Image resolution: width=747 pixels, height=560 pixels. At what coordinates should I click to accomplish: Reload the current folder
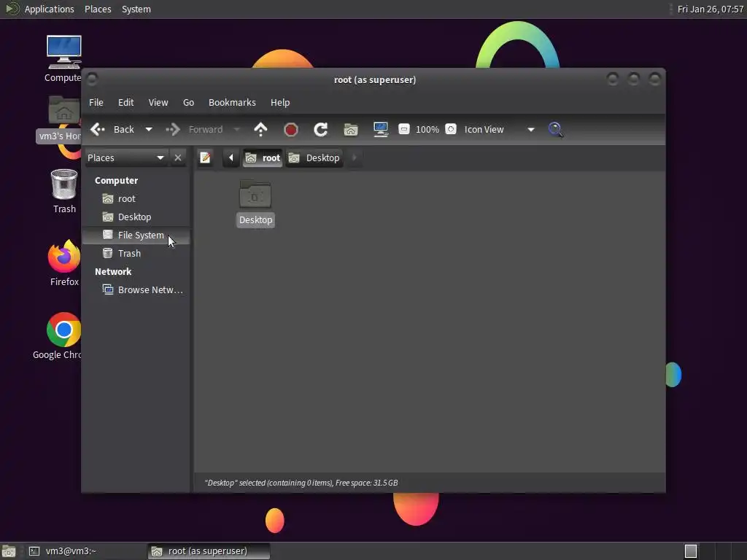(321, 130)
